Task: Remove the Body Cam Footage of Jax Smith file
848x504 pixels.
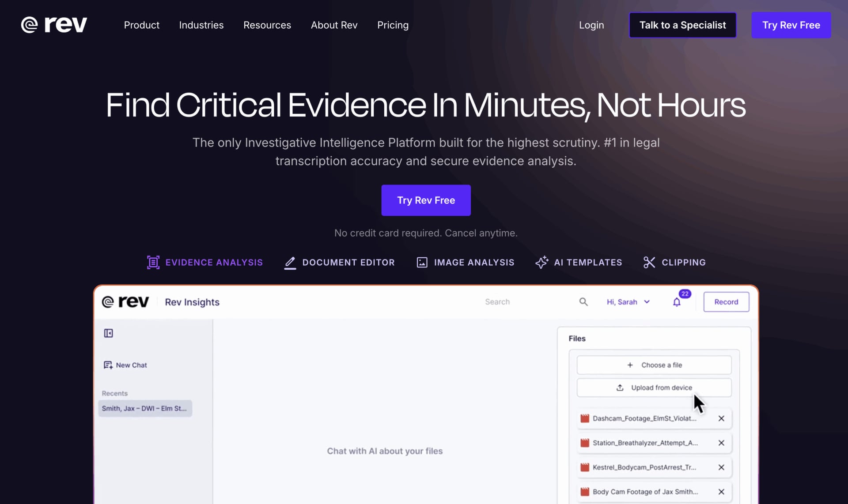Action: 721,492
